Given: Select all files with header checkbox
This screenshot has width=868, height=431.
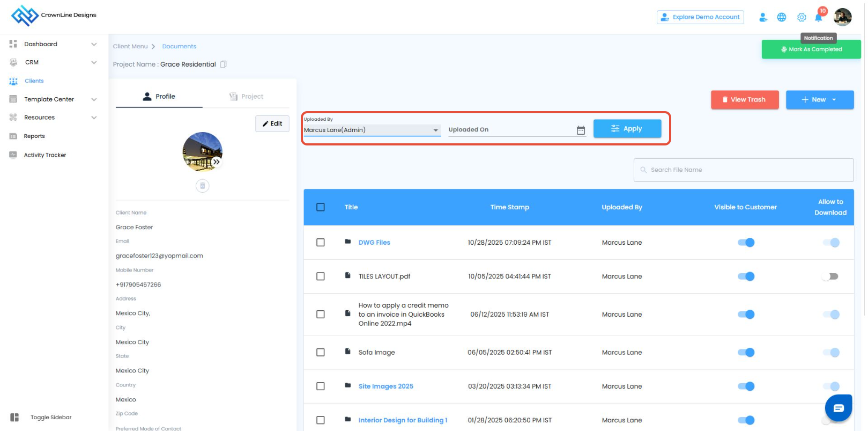Looking at the screenshot, I should [x=321, y=207].
